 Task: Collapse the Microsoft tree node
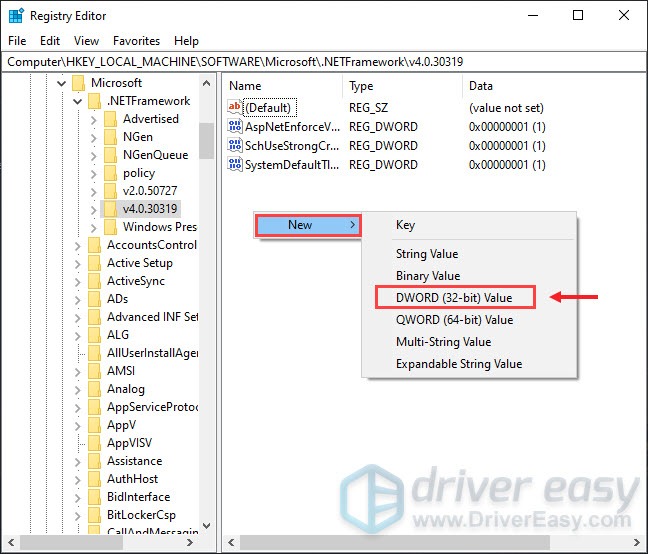[x=62, y=83]
